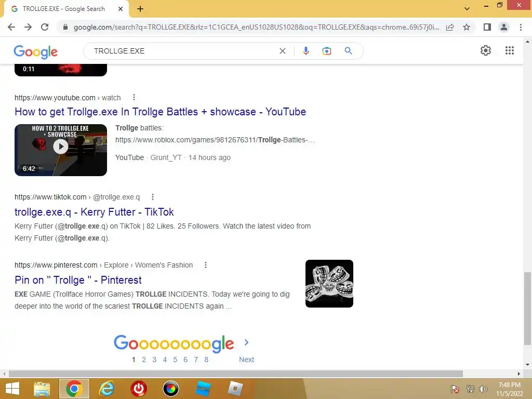Click the address bar URL

(256, 27)
